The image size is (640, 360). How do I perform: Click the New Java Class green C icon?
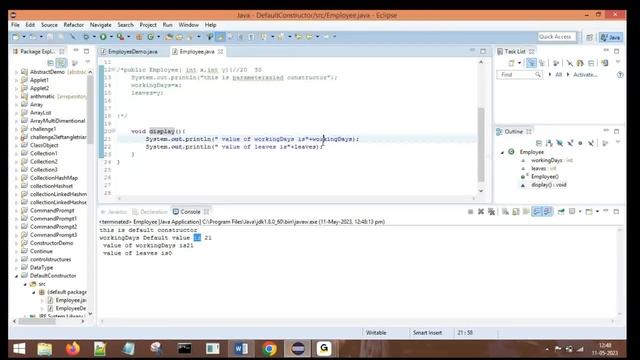pos(150,37)
